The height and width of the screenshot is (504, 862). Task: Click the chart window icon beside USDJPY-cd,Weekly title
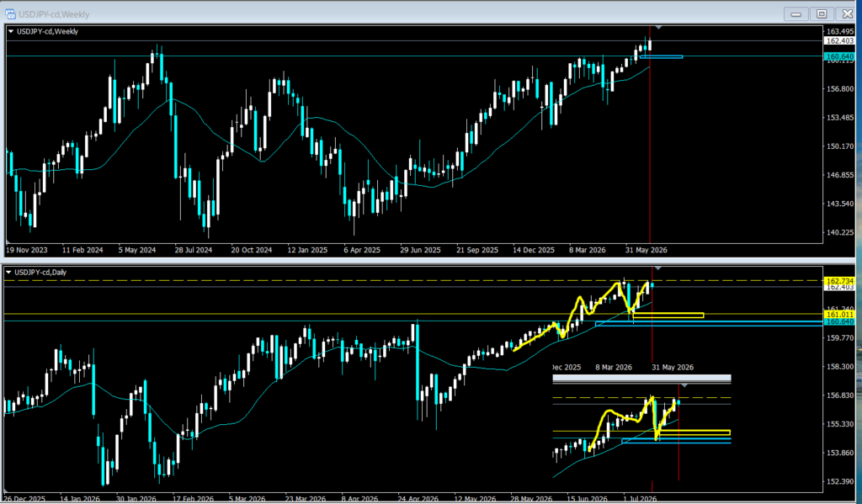point(10,13)
